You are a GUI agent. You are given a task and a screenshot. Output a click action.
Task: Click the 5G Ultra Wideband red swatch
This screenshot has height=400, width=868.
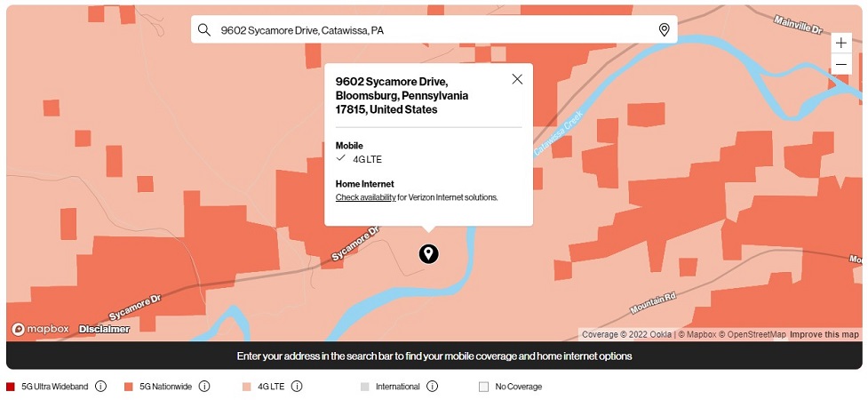(x=11, y=387)
